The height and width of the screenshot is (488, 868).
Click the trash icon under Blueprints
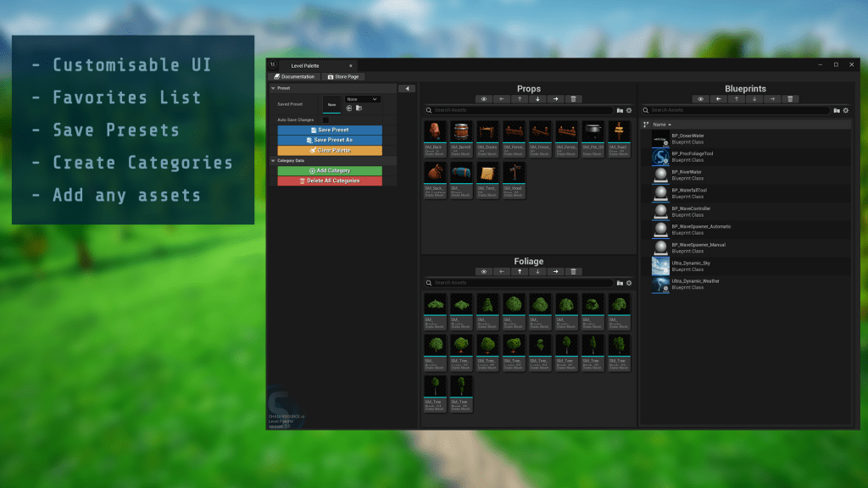pos(791,99)
